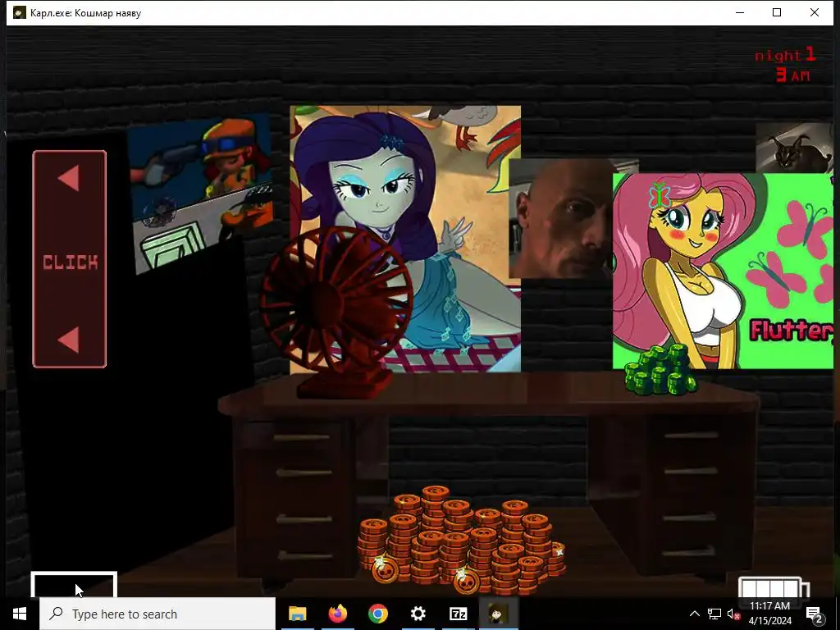Click the lower arrow on the CLICK panel

(x=69, y=340)
